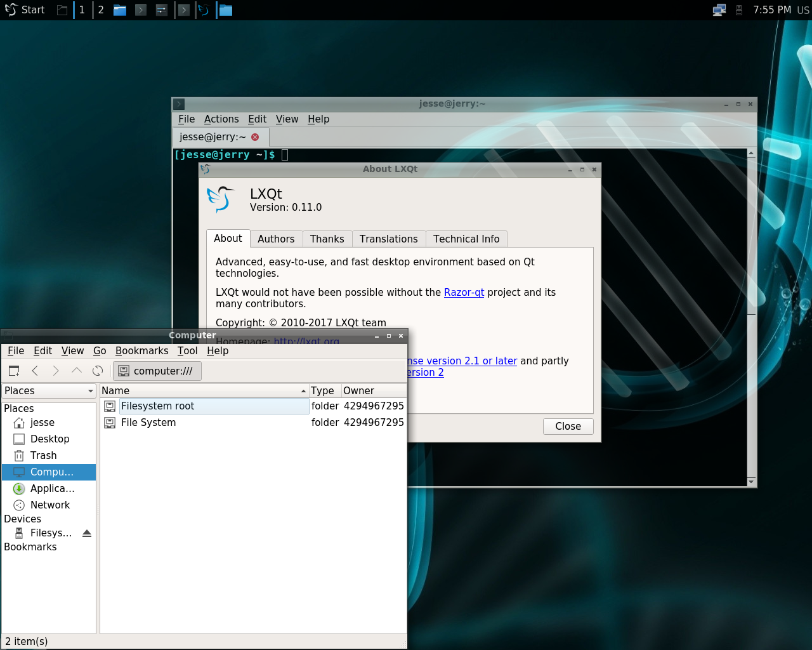Screen dimensions: 812x650
Task: Open the Network entry in Places sidebar
Action: [x=49, y=505]
